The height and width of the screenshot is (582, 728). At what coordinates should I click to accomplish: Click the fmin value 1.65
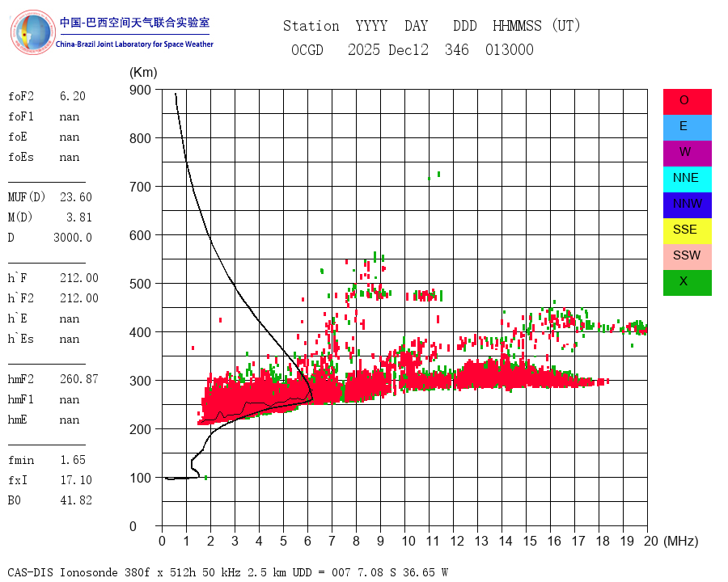(73, 460)
